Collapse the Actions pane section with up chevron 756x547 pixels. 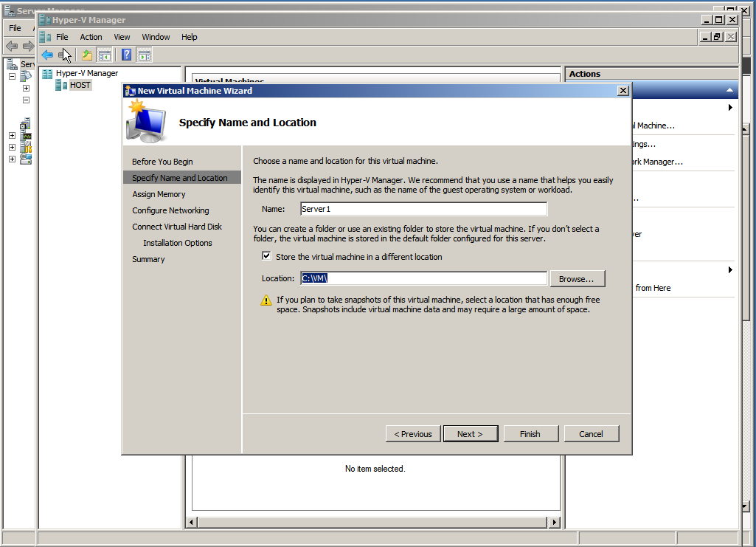729,90
